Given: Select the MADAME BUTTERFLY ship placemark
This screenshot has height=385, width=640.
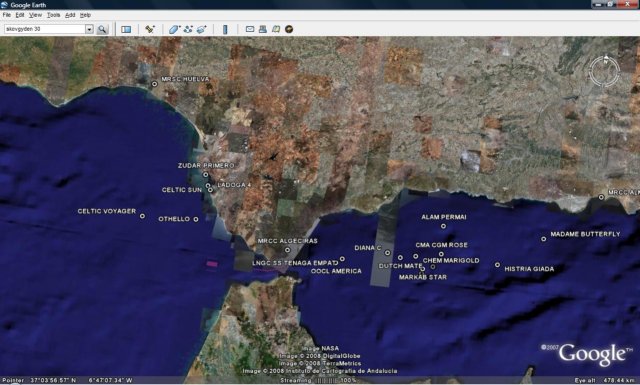Looking at the screenshot, I should 544,239.
